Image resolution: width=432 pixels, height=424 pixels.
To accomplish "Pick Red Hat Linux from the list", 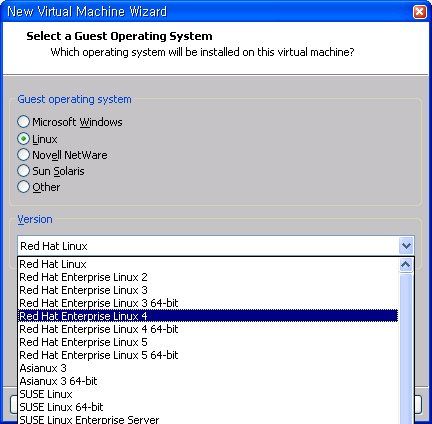I will click(x=208, y=264).
